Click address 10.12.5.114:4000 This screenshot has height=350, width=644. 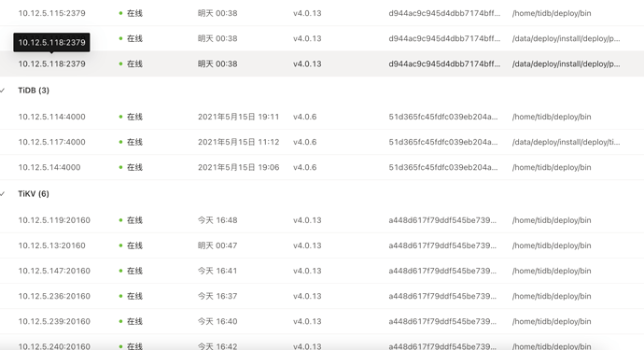click(x=51, y=117)
